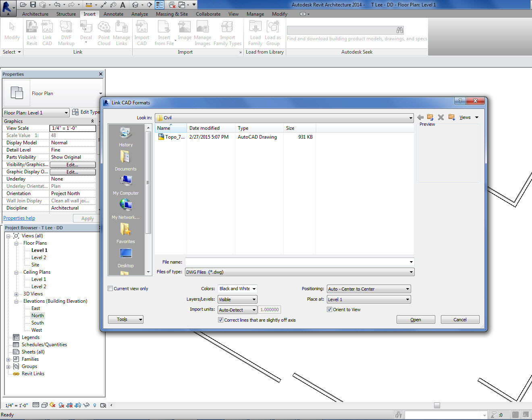This screenshot has width=532, height=420.
Task: Click the Detail Level icon in view control bar
Action: coord(36,405)
